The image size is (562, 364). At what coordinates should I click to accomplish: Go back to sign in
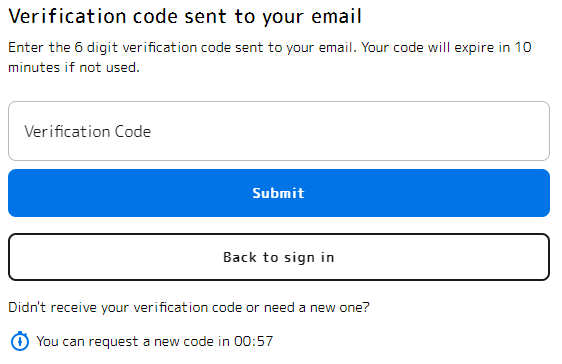pos(279,257)
